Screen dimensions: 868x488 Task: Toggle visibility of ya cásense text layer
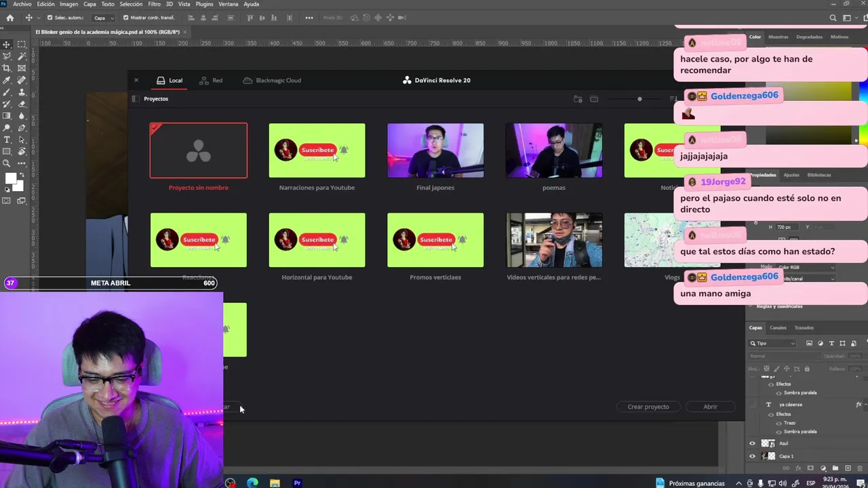(x=752, y=405)
